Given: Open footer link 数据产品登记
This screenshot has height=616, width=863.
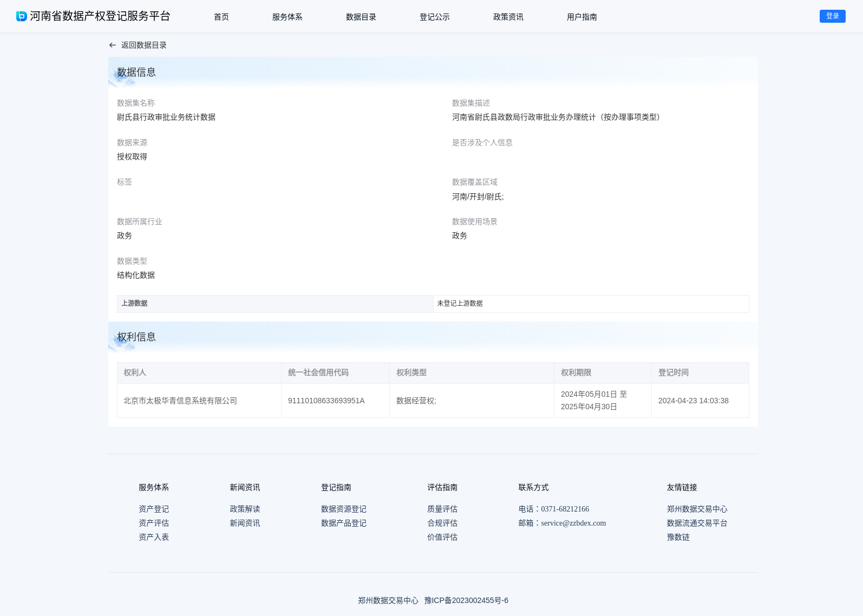Looking at the screenshot, I should 344,523.
